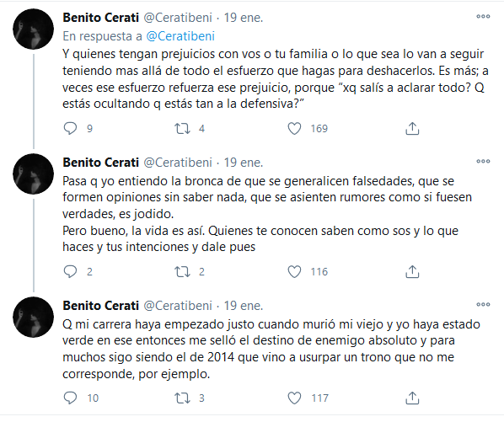Like the tweet with 169 likes
Screen dimensions: 504x422
(294, 129)
